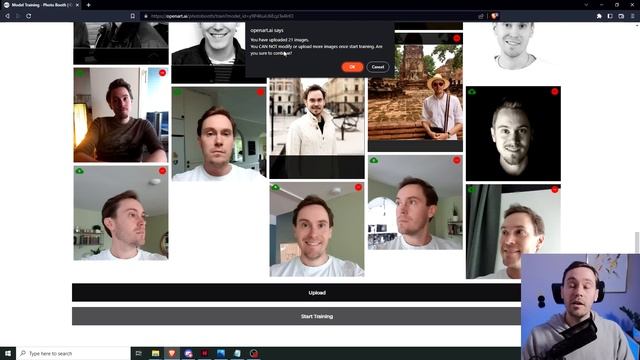Click the share icon in the address bar

[x=481, y=16]
